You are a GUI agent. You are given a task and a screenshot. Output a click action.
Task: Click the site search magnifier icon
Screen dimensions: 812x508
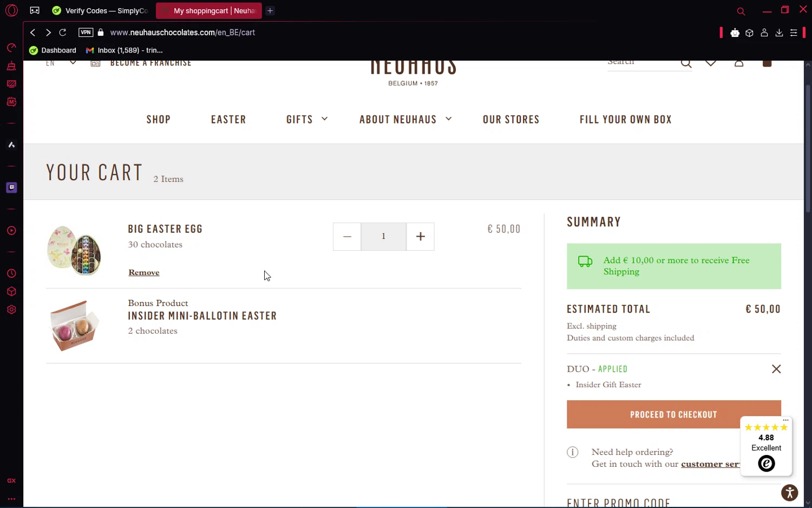686,63
